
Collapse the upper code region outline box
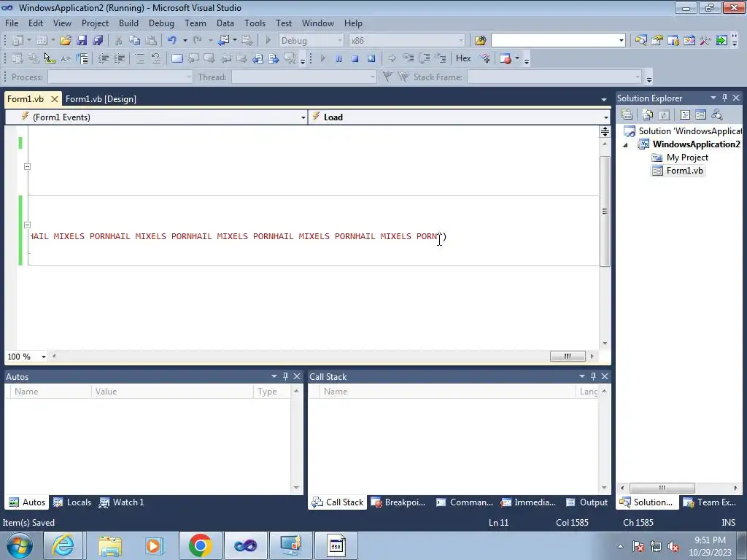click(27, 167)
